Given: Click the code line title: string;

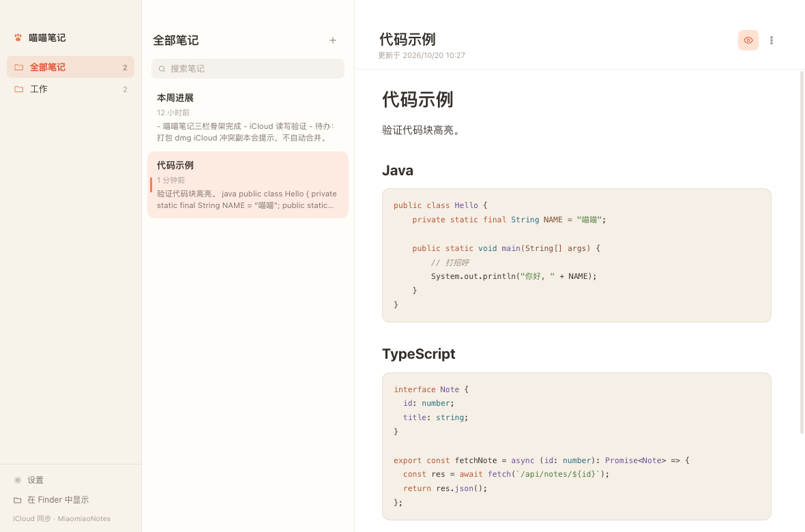Looking at the screenshot, I should [435, 417].
